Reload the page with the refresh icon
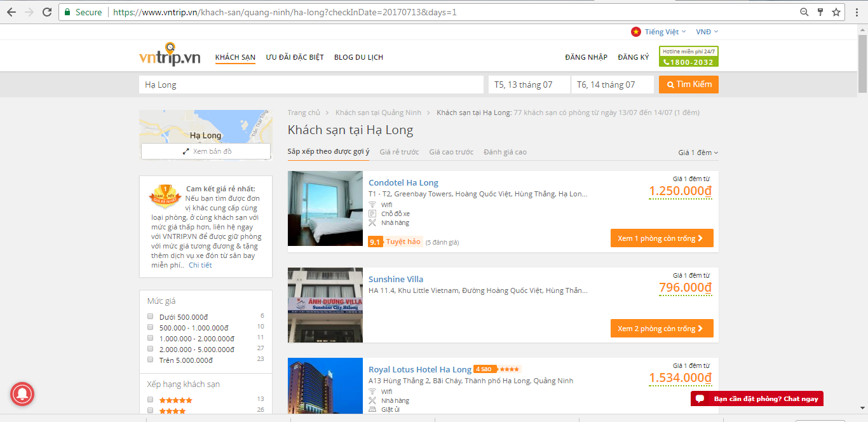The height and width of the screenshot is (422, 868). 47,12
